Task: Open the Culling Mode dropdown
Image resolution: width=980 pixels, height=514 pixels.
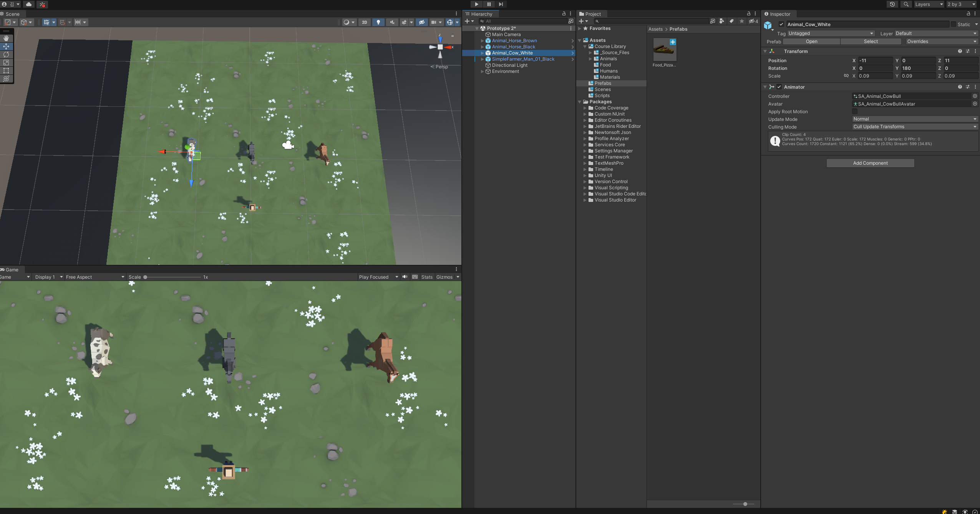Action: (914, 127)
